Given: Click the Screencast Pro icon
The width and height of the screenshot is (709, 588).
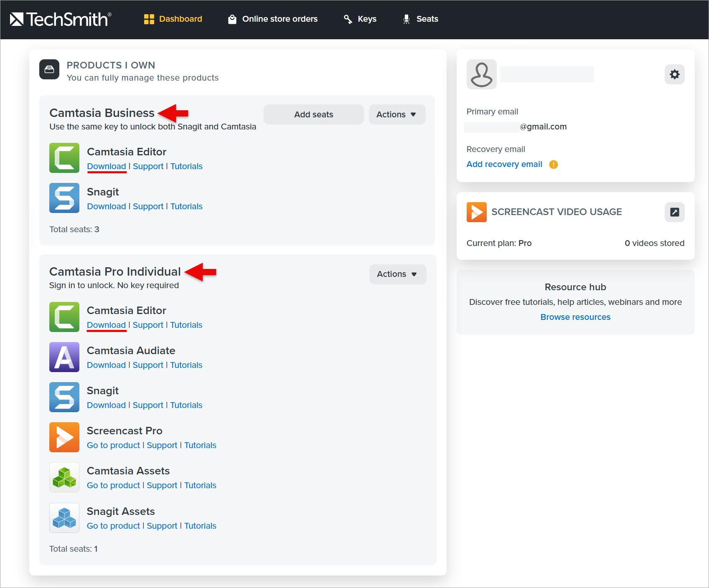Looking at the screenshot, I should [x=64, y=437].
